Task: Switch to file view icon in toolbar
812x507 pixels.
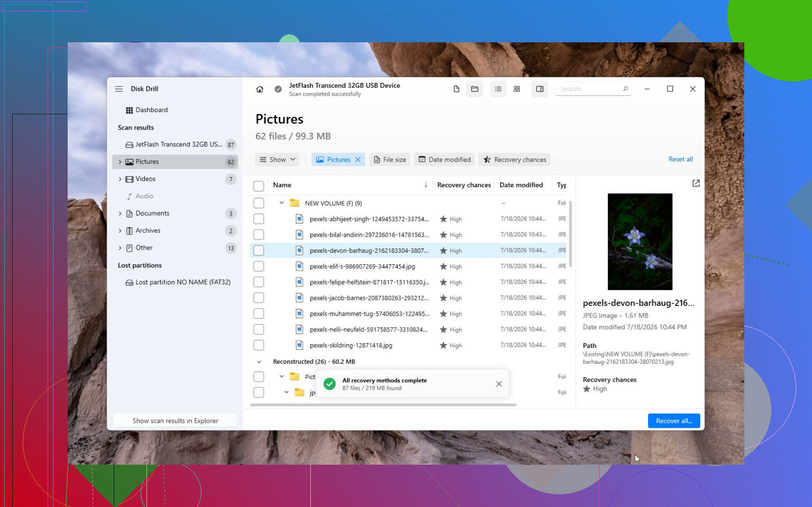Action: pyautogui.click(x=456, y=89)
